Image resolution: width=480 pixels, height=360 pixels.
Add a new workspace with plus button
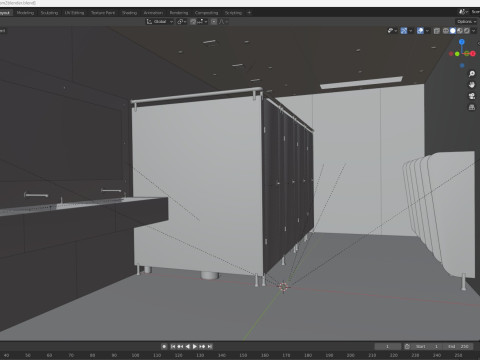249,13
